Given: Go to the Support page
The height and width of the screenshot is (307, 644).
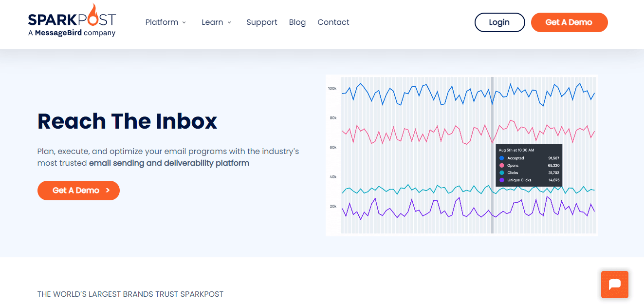Looking at the screenshot, I should 262,22.
